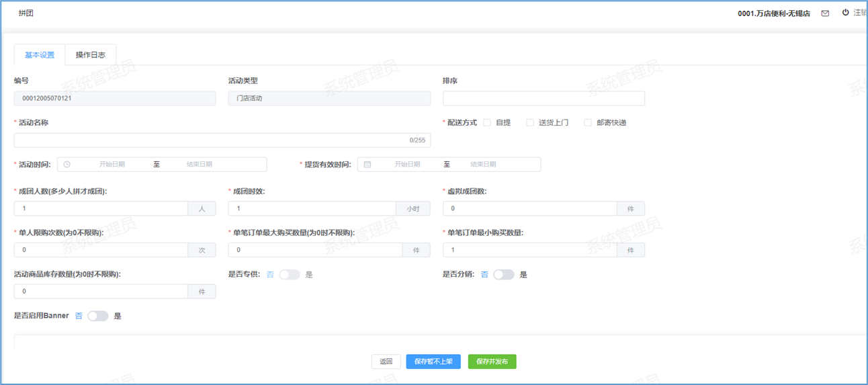Click the power logout icon
The height and width of the screenshot is (385, 868).
click(x=845, y=13)
